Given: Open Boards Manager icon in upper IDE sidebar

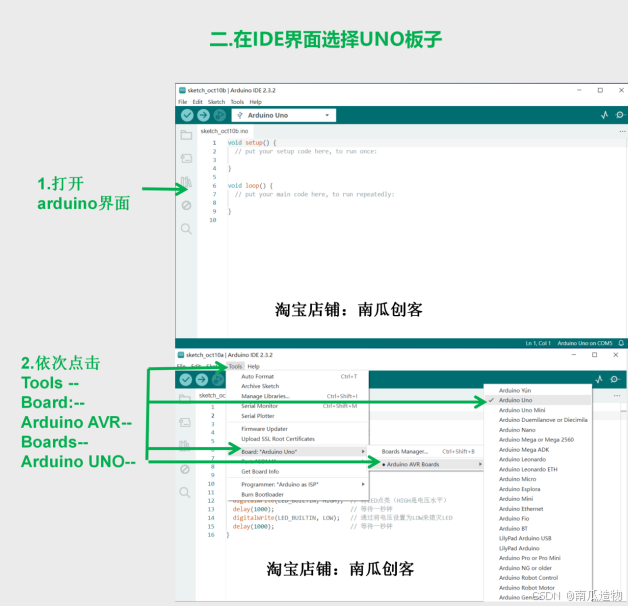Looking at the screenshot, I should [x=186, y=159].
